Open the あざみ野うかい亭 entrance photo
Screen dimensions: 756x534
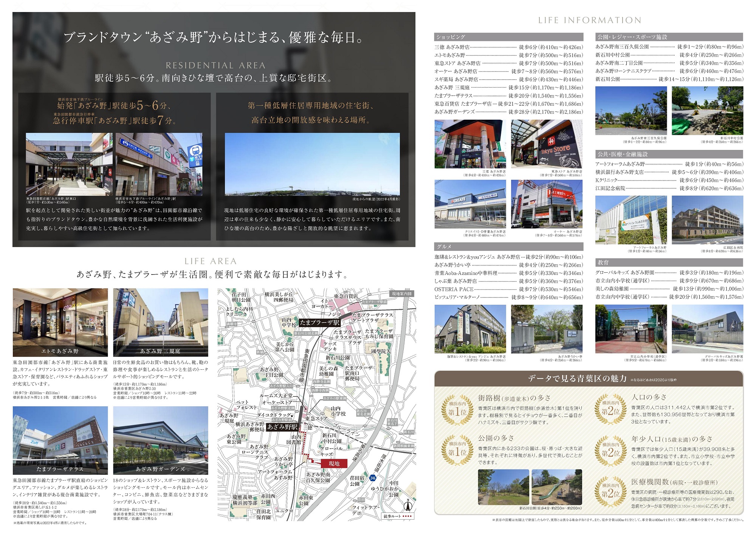click(547, 329)
